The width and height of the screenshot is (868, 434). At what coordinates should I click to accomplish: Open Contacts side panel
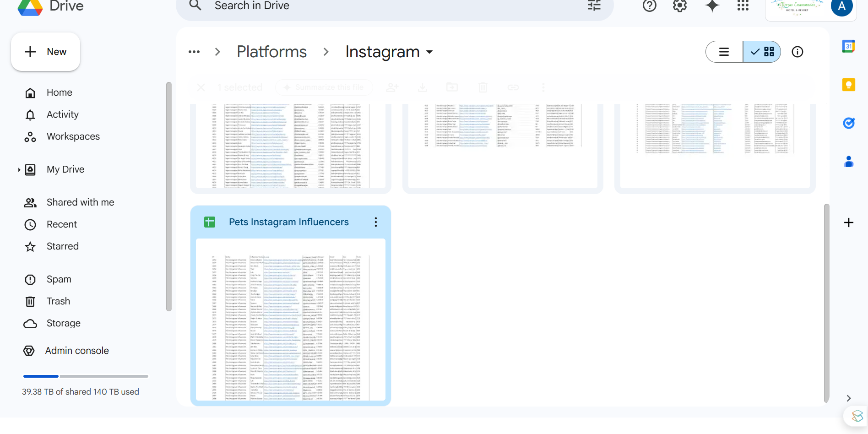[849, 162]
